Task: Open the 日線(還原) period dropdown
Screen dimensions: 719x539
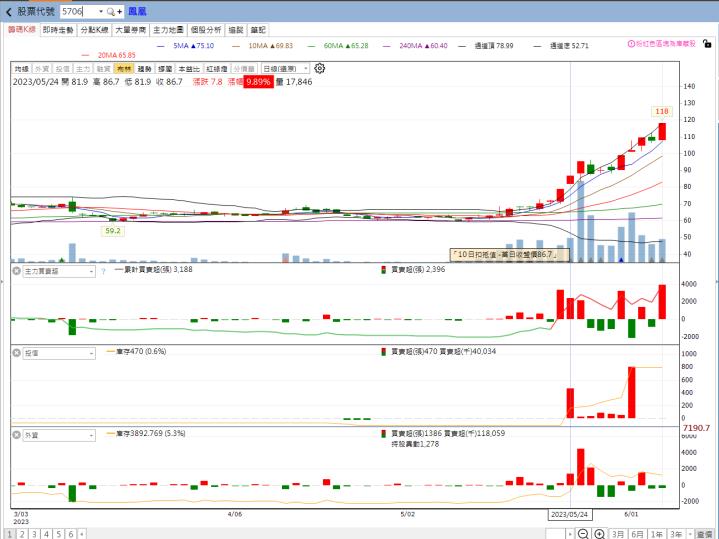Action: click(285, 68)
